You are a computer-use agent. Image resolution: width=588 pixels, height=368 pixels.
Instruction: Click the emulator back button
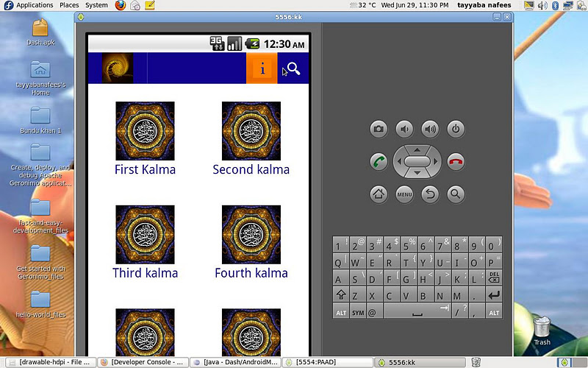tap(430, 194)
